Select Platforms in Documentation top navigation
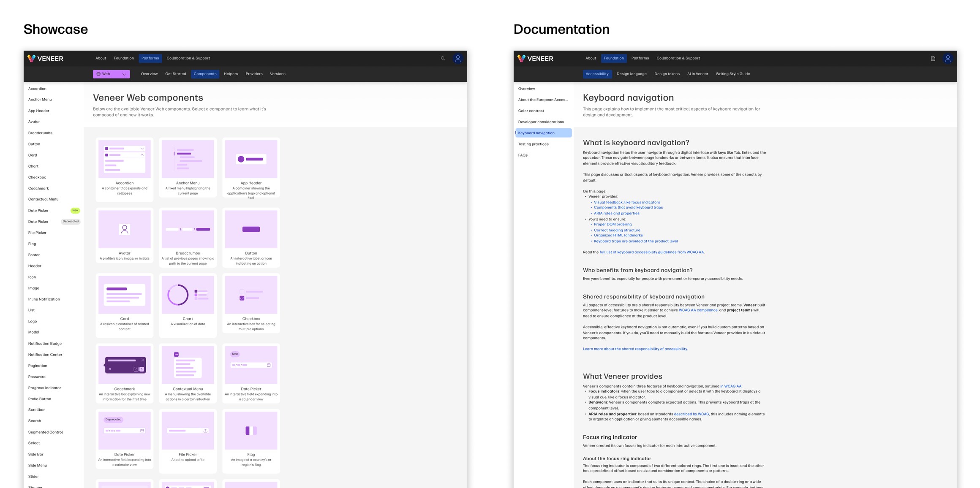Viewport: 980px width, 488px height. tap(640, 58)
